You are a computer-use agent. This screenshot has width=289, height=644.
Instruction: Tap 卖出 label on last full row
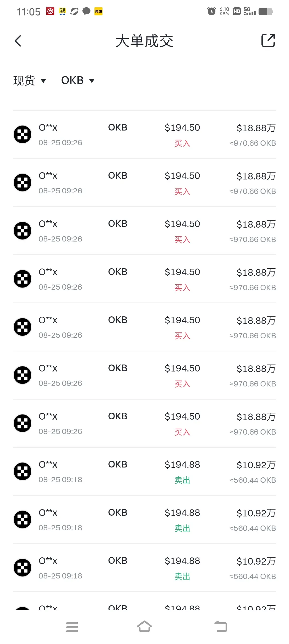[182, 577]
